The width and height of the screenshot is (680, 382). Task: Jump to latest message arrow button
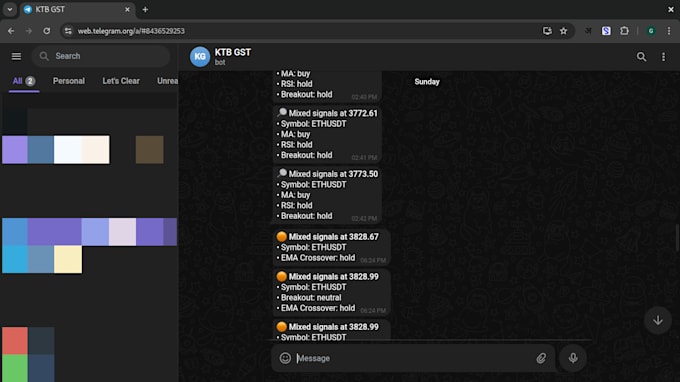(x=658, y=320)
